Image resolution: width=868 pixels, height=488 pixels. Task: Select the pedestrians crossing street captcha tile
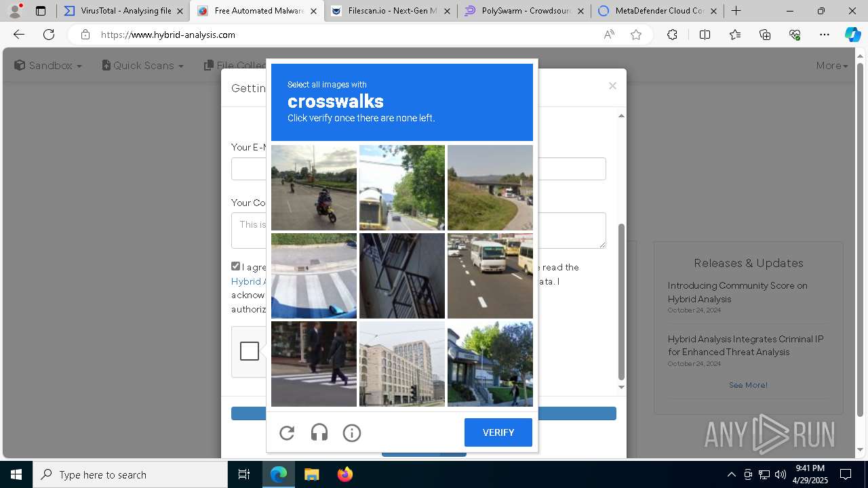coord(314,364)
